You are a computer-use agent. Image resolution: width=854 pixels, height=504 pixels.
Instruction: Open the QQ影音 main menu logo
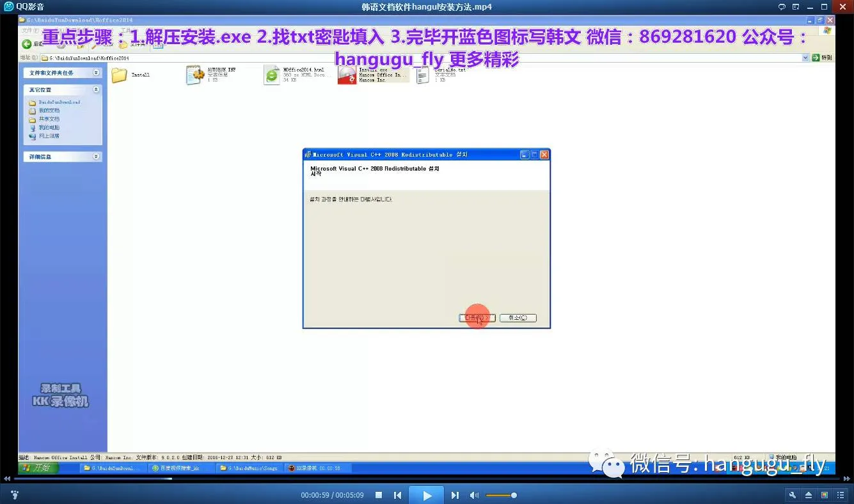(x=9, y=6)
